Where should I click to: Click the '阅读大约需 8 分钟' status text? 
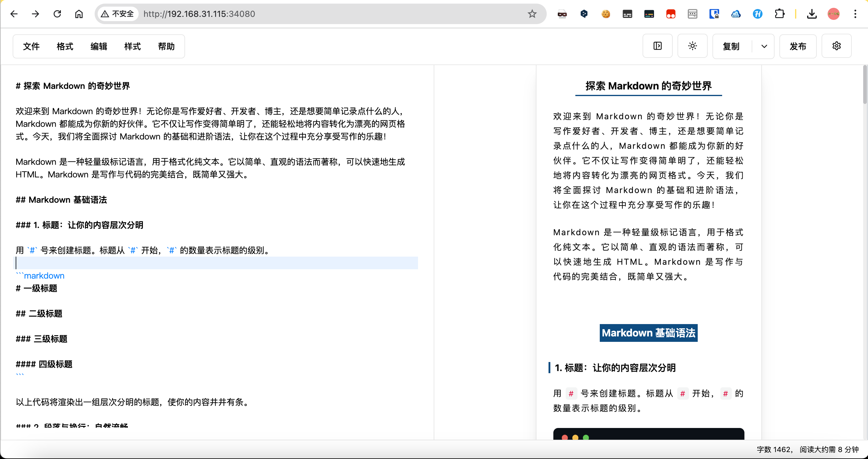[x=829, y=450]
